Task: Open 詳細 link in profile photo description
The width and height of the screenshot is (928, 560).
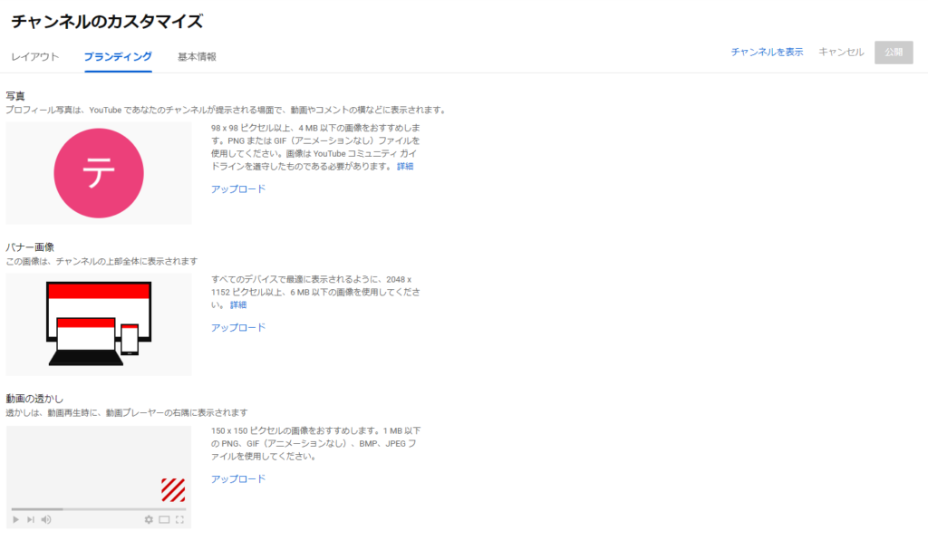Action: tap(404, 167)
